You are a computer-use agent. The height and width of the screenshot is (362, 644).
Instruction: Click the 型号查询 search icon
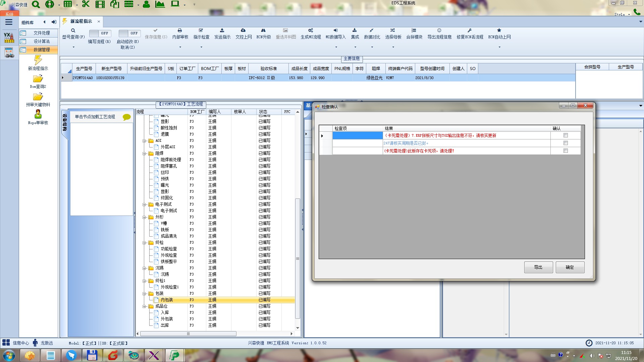coord(73,31)
